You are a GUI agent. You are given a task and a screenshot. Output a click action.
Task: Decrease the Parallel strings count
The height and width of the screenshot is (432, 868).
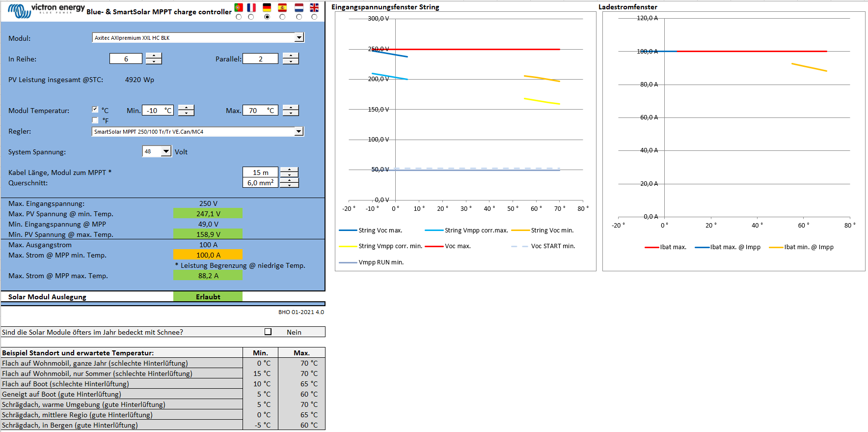291,61
